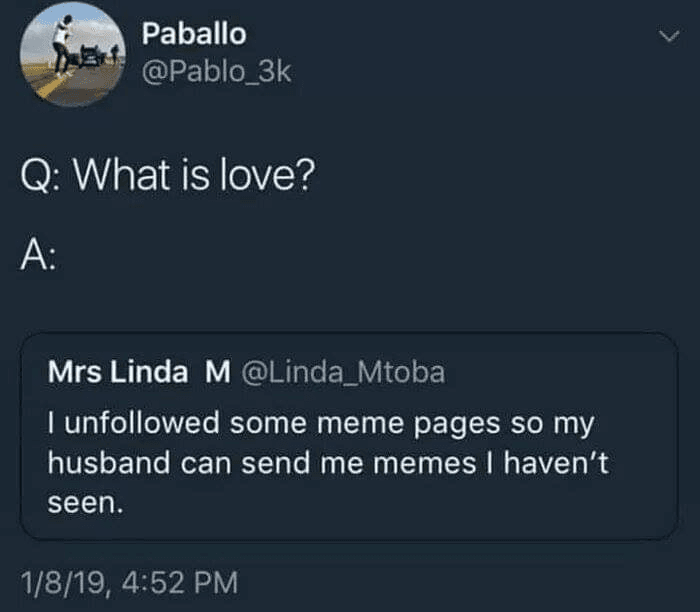Viewport: 700px width, 612px height.
Task: Click the tweet timestamp 1/8/19, 4:52 PM
Action: coord(130,580)
